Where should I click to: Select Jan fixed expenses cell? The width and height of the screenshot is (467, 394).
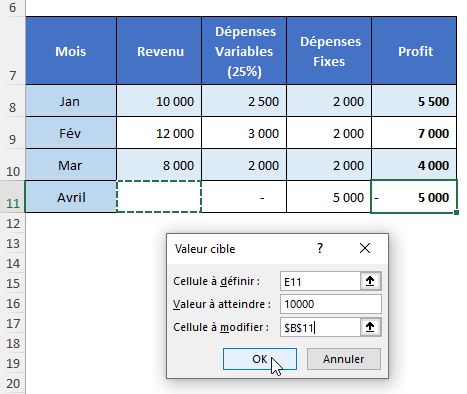(x=329, y=101)
